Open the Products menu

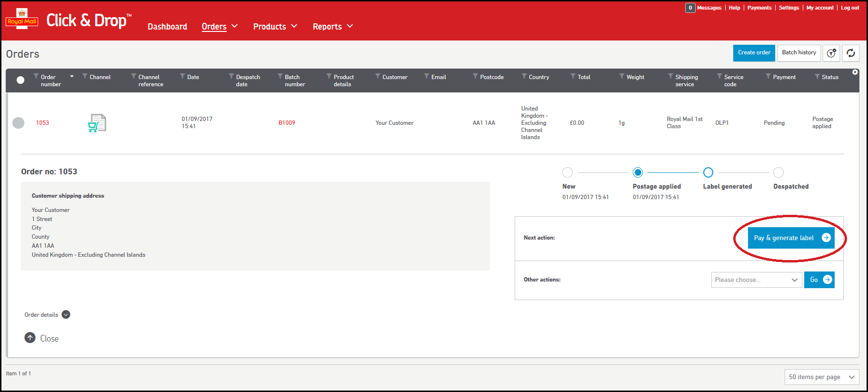275,27
